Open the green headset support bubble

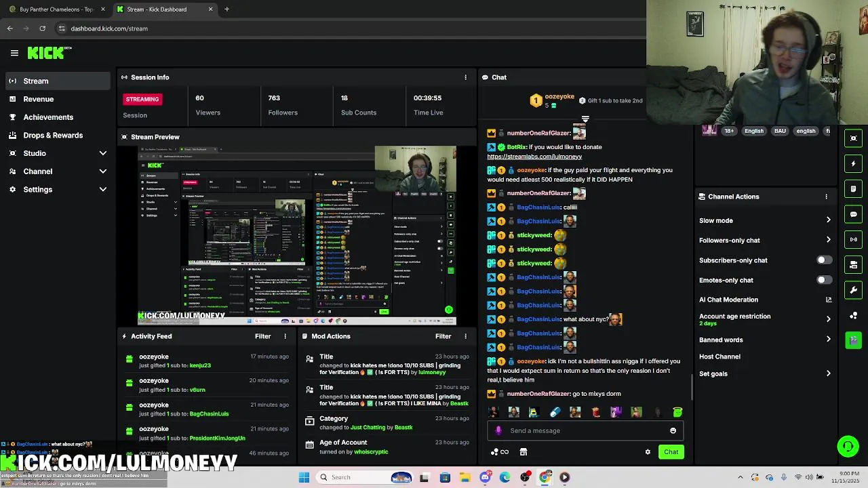tap(848, 446)
